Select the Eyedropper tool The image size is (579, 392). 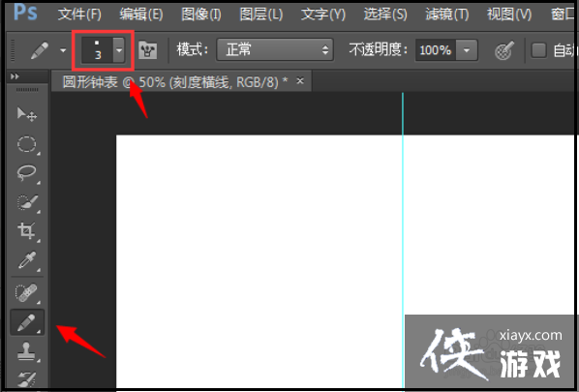(27, 260)
